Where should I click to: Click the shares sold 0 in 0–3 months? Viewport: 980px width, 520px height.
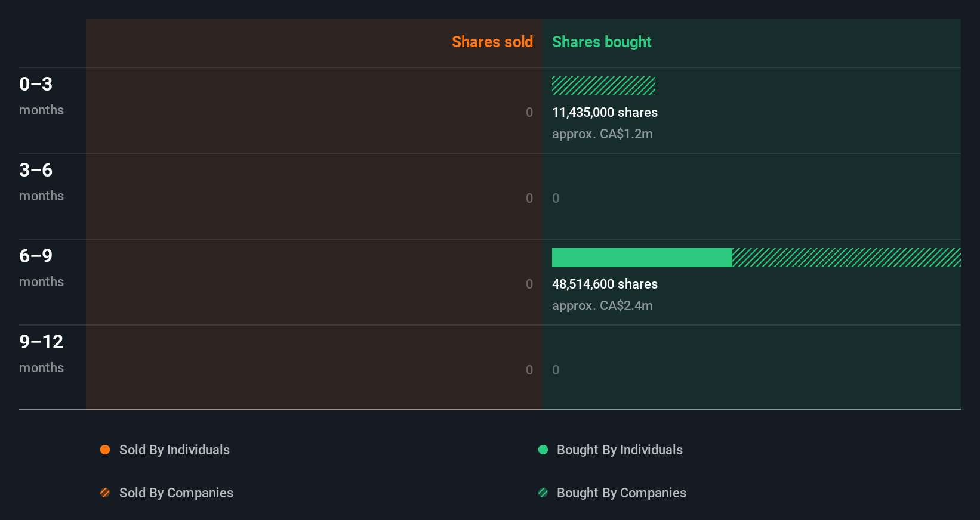pyautogui.click(x=529, y=112)
